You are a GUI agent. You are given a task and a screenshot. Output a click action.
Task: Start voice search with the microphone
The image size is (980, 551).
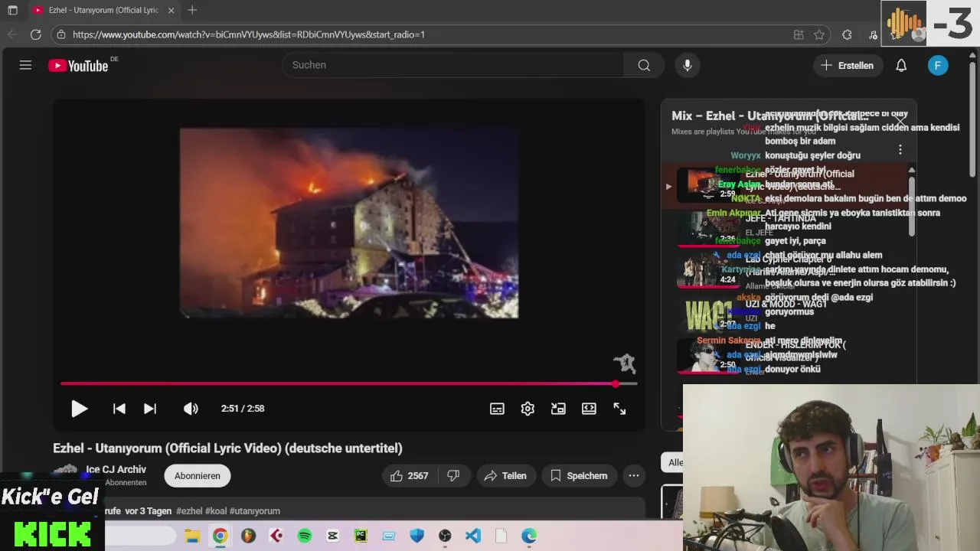(x=688, y=65)
